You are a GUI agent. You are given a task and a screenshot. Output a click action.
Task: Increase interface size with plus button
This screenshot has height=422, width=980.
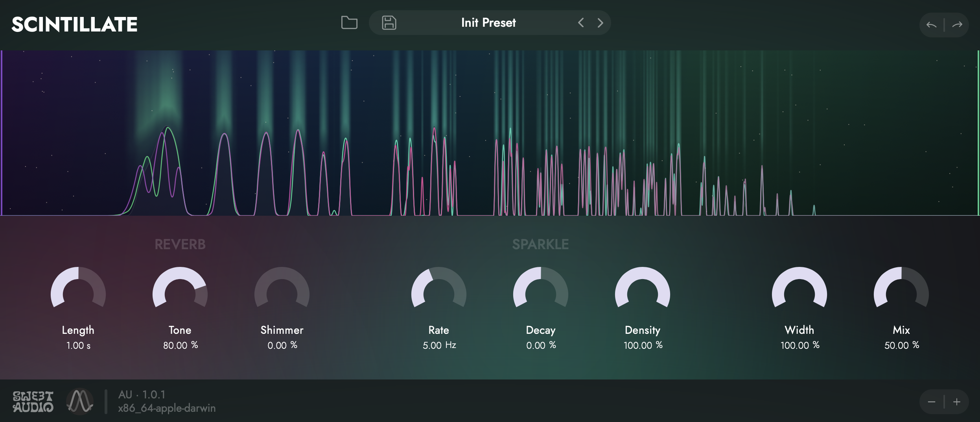(x=957, y=402)
